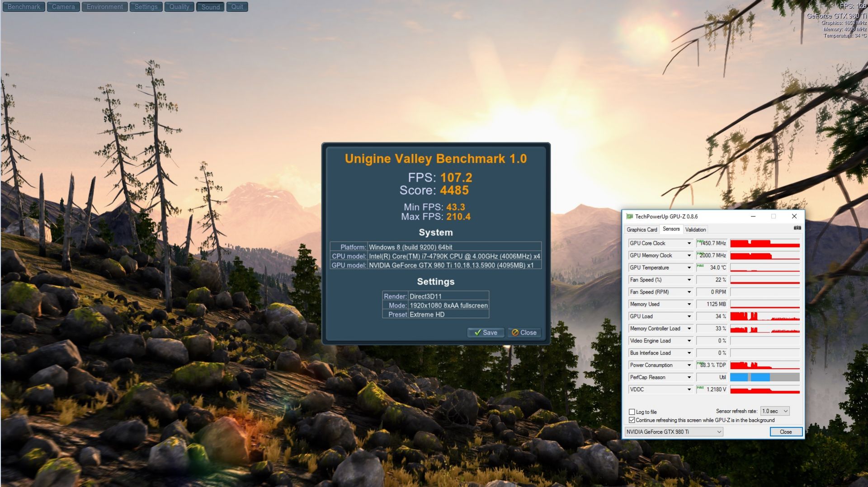Click the 1920x1080 8xAA fullscreen mode cell
The image size is (868, 487).
448,305
